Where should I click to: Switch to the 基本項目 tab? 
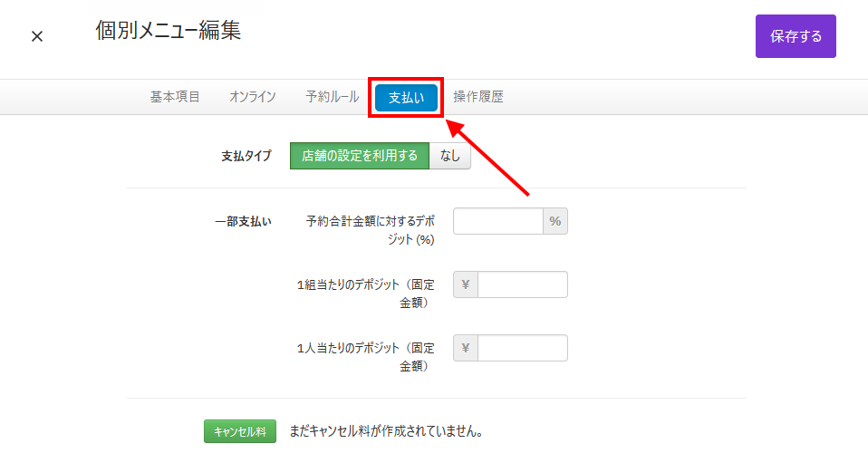(x=175, y=97)
